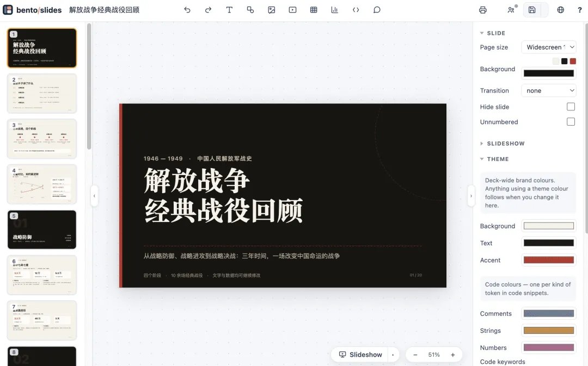Click the bento/slides logo
Image resolution: width=588 pixels, height=366 pixels.
pos(32,10)
